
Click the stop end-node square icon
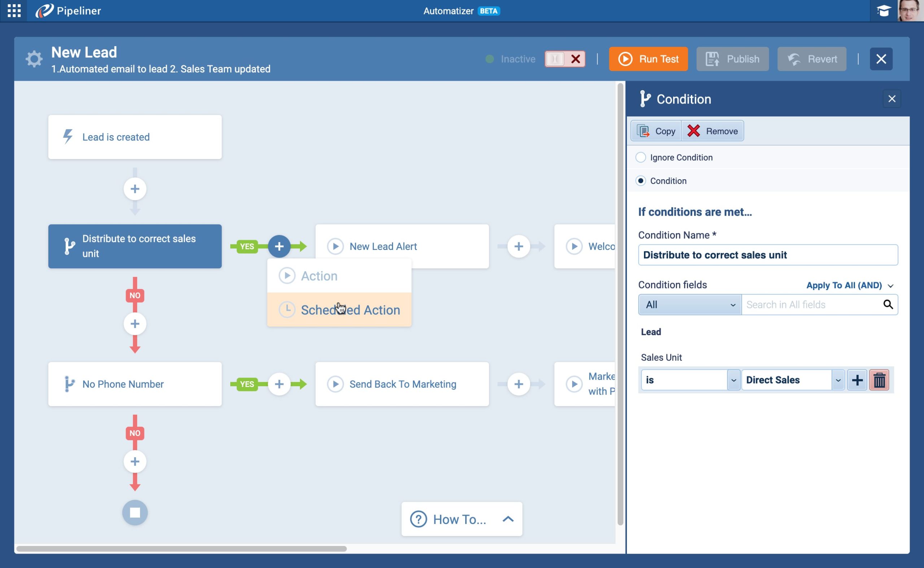tap(135, 512)
